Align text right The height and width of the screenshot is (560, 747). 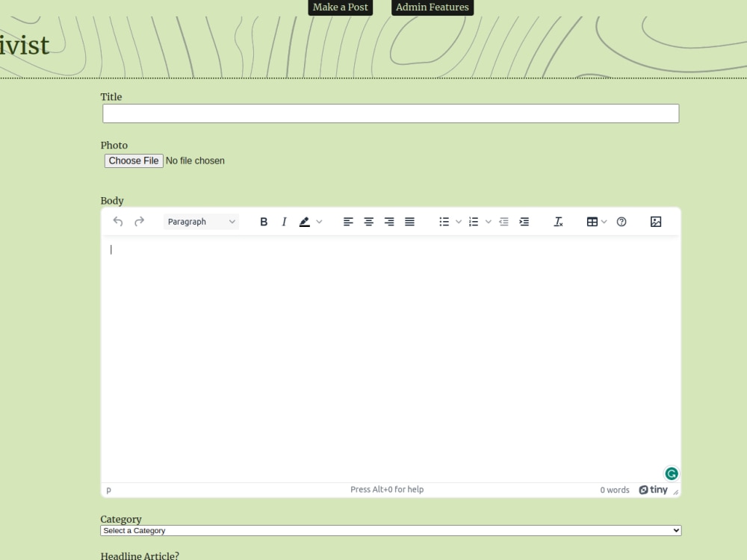[389, 222]
